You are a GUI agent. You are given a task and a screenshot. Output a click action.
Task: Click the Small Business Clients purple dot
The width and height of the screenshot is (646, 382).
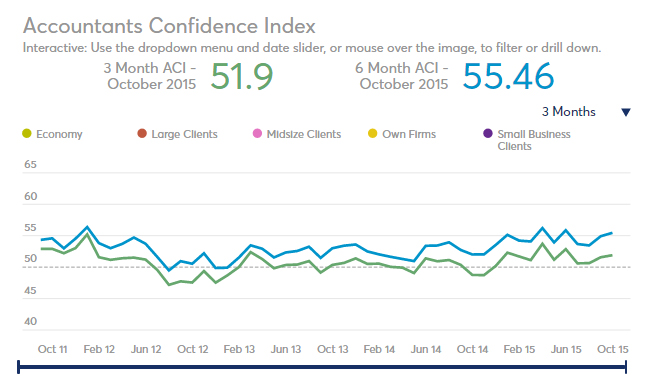[488, 134]
